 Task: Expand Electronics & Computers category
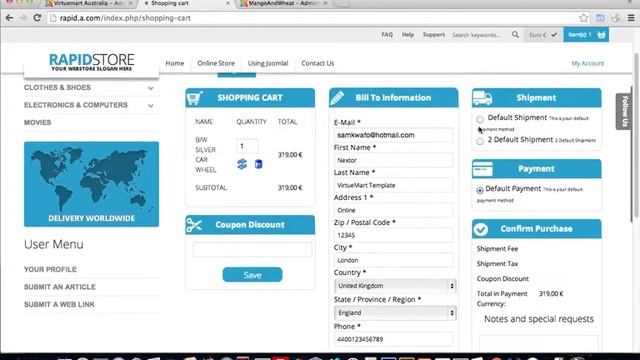(x=151, y=106)
